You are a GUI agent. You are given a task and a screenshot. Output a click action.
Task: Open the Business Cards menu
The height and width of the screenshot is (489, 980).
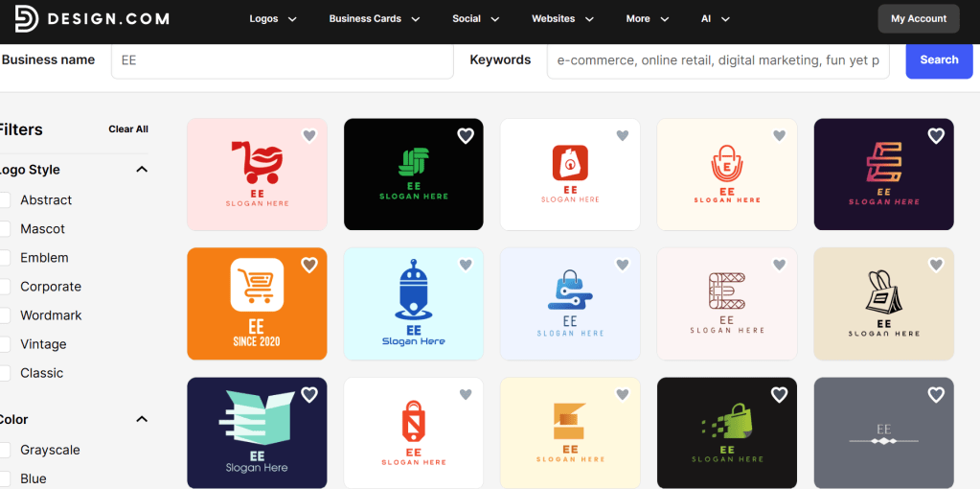(374, 19)
